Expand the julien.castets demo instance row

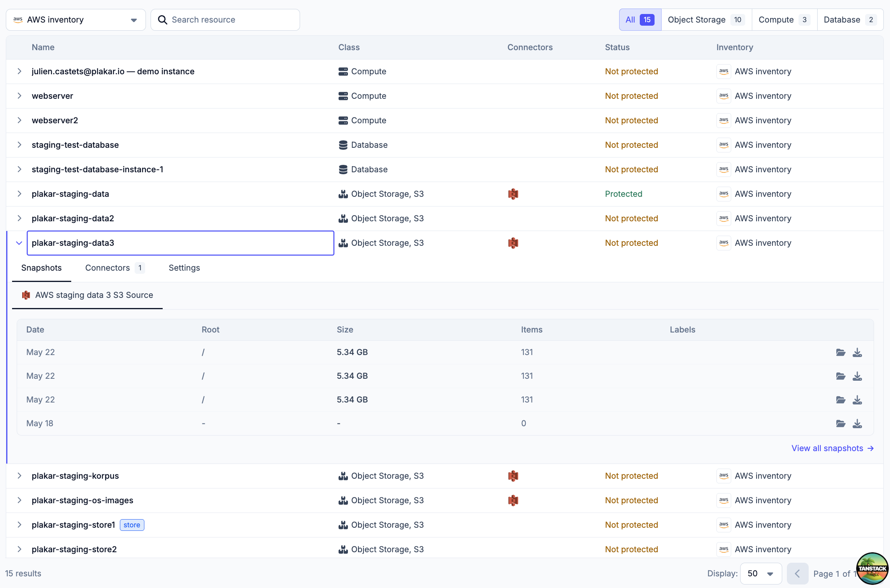pyautogui.click(x=19, y=72)
